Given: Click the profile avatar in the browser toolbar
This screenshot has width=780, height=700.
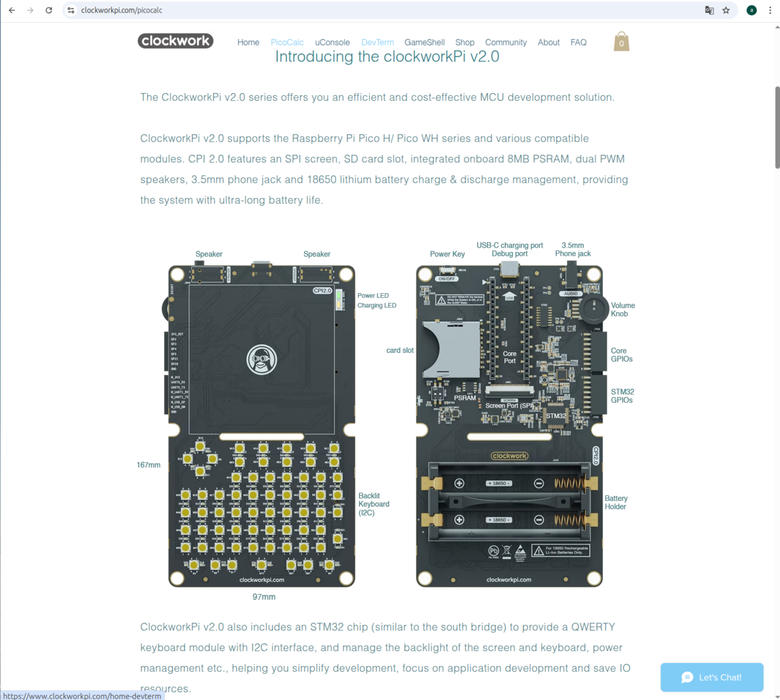Looking at the screenshot, I should click(x=751, y=10).
